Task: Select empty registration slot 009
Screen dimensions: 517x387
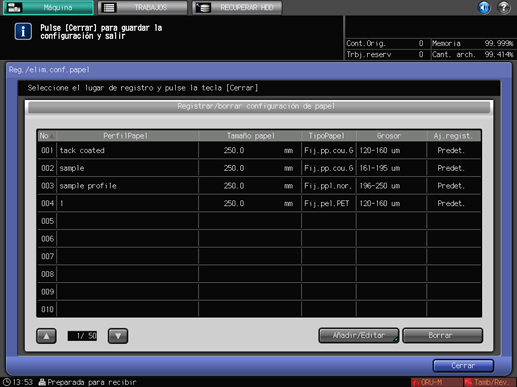Action: 259,292
